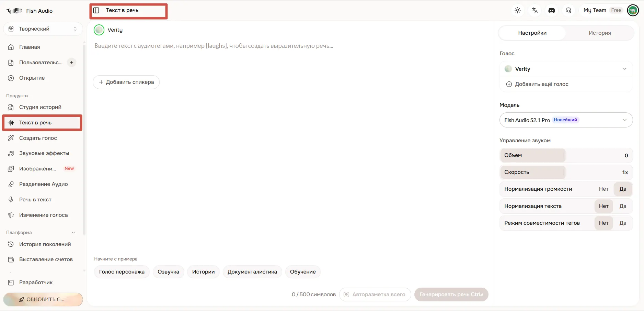Click Добавить спикера button
The height and width of the screenshot is (311, 644).
click(126, 82)
